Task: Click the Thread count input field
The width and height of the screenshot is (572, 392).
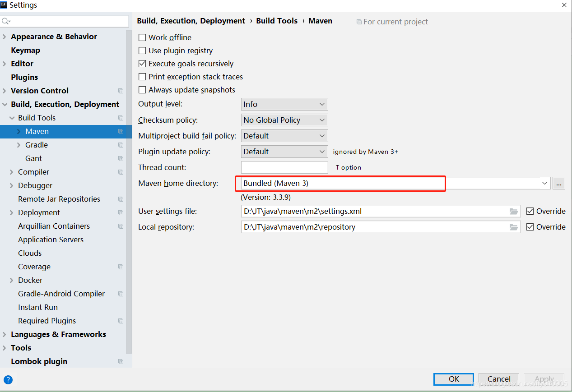Action: tap(284, 167)
